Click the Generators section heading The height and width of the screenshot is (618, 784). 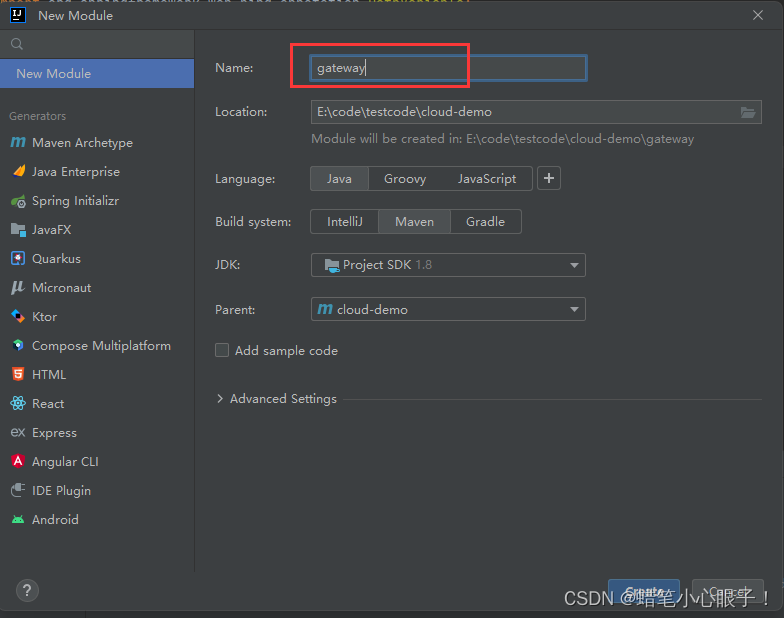(x=38, y=116)
